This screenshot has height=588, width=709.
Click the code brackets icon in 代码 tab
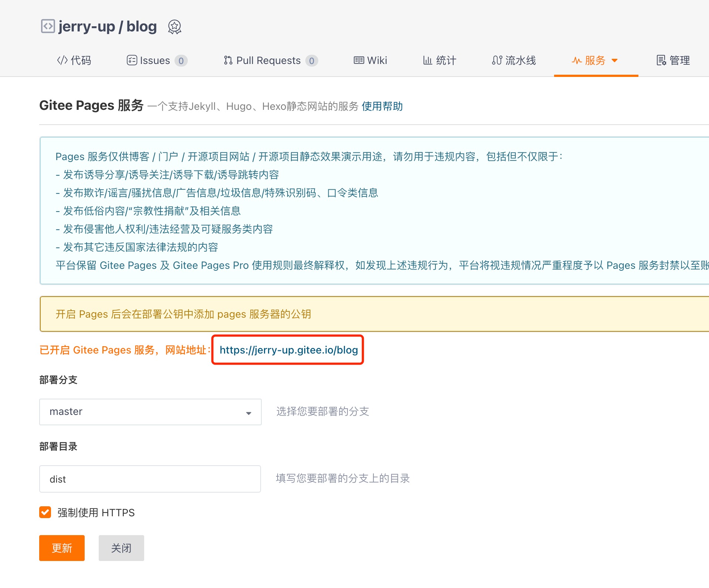[x=62, y=60]
